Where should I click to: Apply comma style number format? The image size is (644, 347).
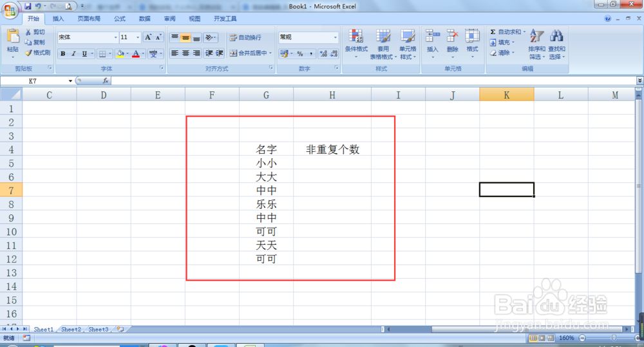311,54
